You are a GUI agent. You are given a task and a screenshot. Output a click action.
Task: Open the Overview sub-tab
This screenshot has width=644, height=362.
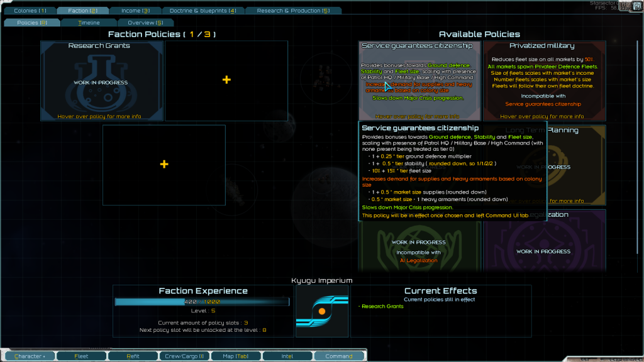click(145, 23)
